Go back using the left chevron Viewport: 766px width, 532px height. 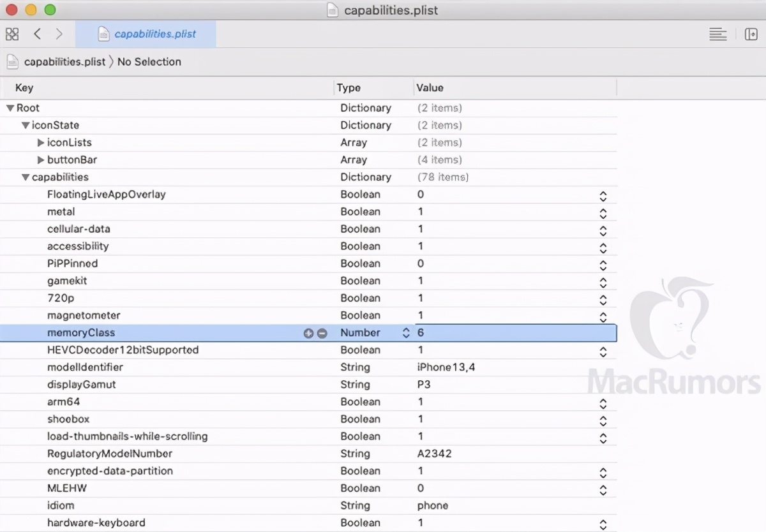point(37,34)
